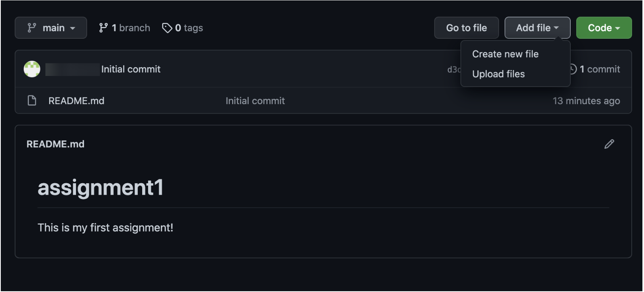Click the README.md file icon

[32, 100]
